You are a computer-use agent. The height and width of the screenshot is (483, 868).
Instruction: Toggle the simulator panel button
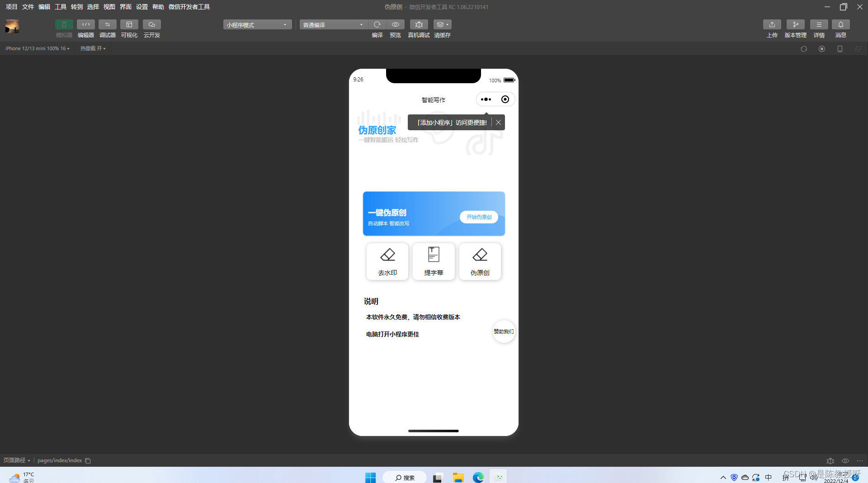click(x=64, y=24)
